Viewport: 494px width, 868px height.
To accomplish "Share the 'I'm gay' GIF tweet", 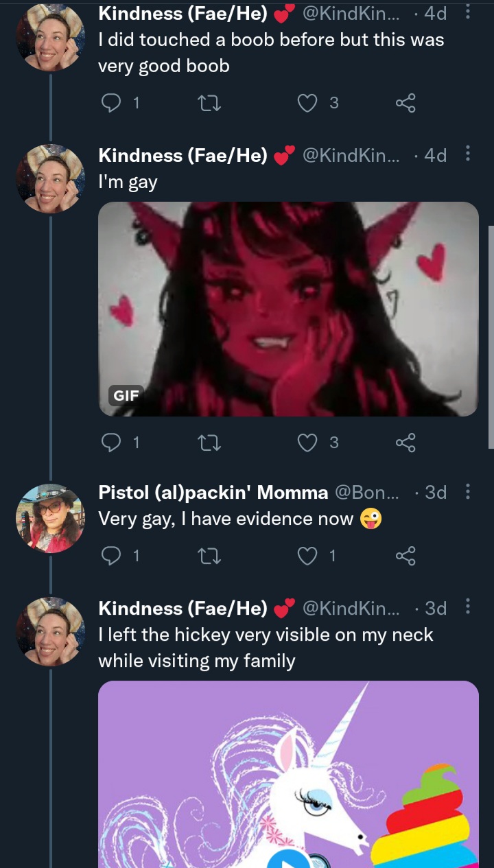I will point(406,443).
